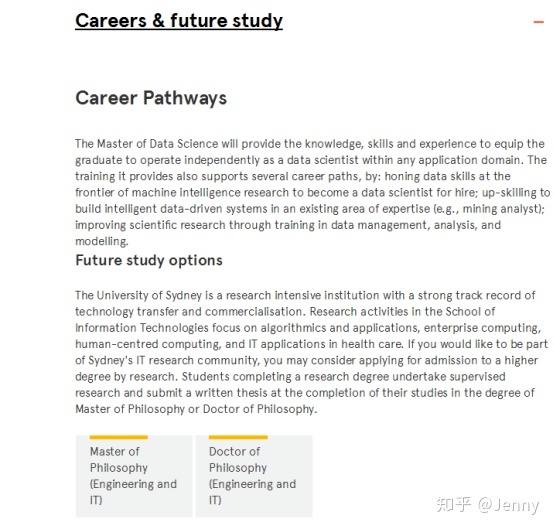Viewport: 554px width, 530px height.
Task: Click 'Doctor of Philosophy' in final paragraph line
Action: pyautogui.click(x=260, y=409)
